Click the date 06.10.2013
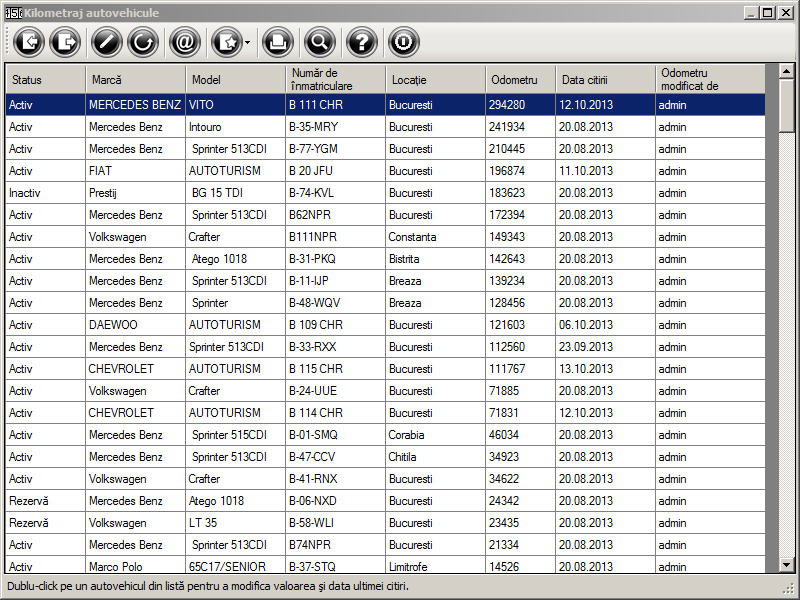The image size is (800, 600). [x=605, y=324]
